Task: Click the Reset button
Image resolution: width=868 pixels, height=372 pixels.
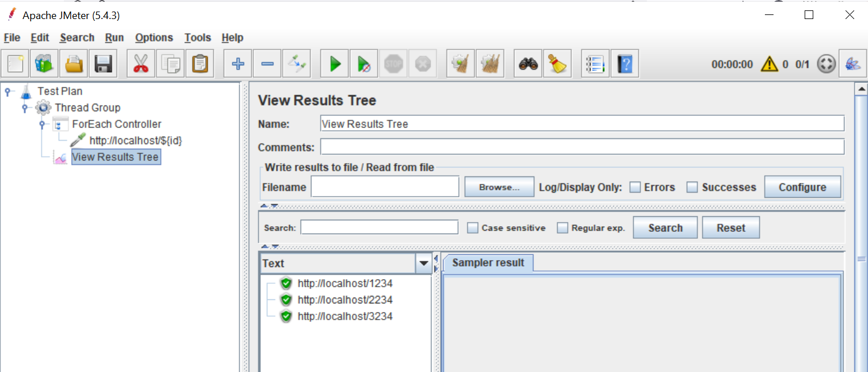Action: click(731, 228)
